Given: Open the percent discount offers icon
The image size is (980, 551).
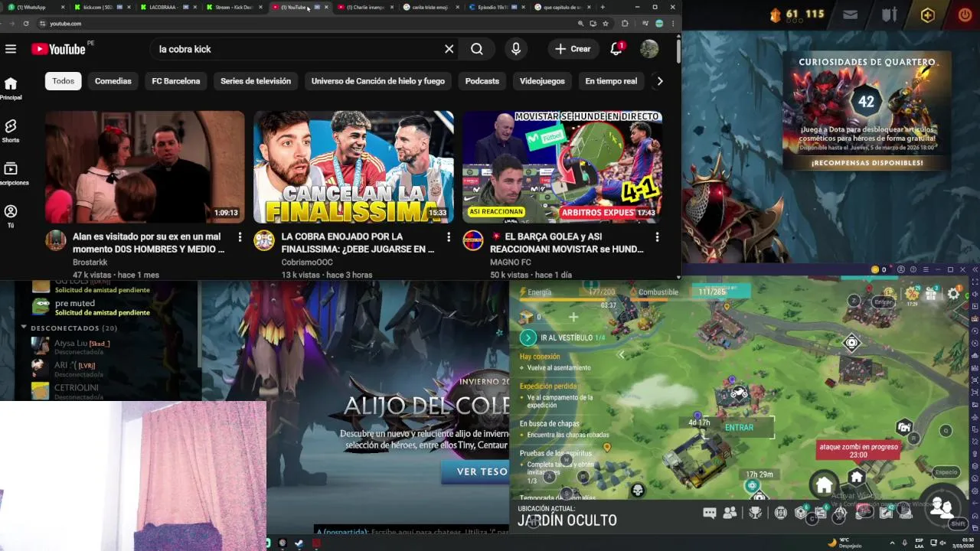Looking at the screenshot, I should [912, 293].
